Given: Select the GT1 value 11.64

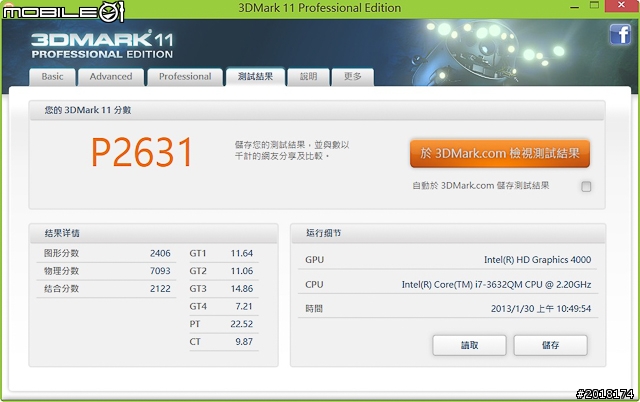Looking at the screenshot, I should pyautogui.click(x=242, y=253).
